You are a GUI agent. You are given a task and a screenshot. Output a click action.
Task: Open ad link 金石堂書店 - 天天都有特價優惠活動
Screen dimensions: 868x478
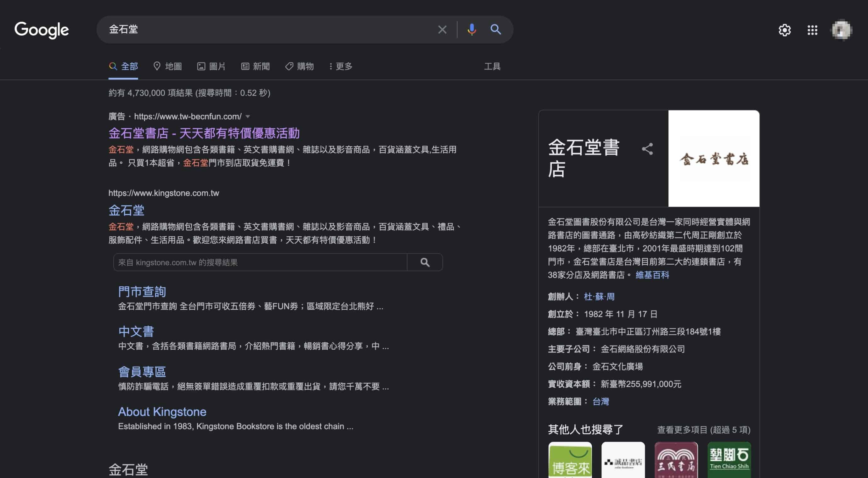[x=204, y=133]
